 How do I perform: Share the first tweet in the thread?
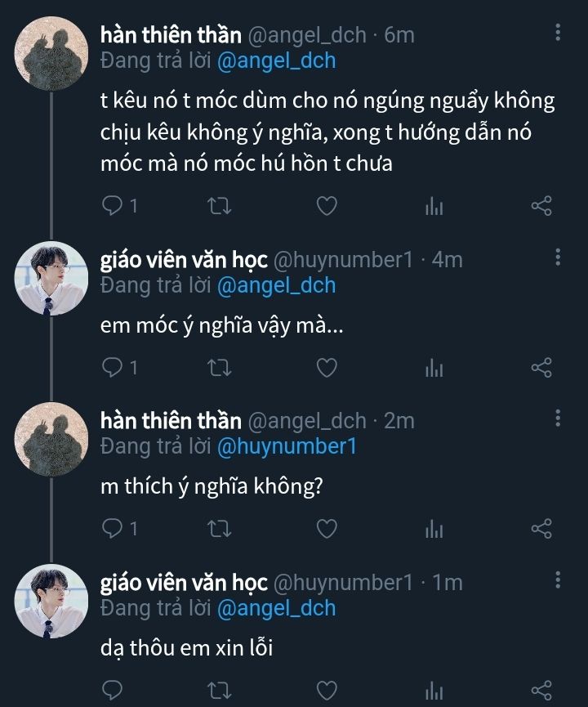coord(541,206)
